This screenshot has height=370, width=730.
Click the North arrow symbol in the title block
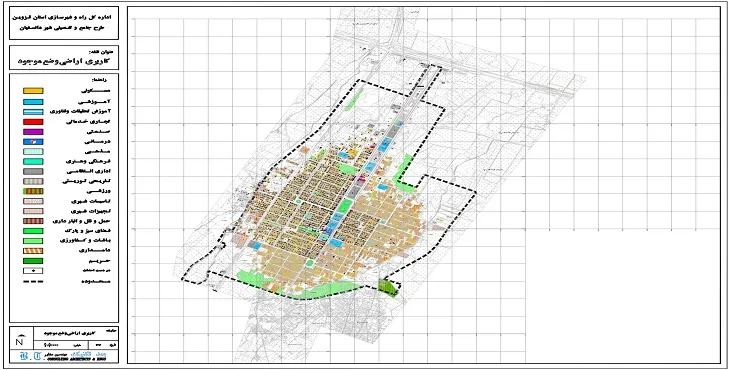coord(20,341)
